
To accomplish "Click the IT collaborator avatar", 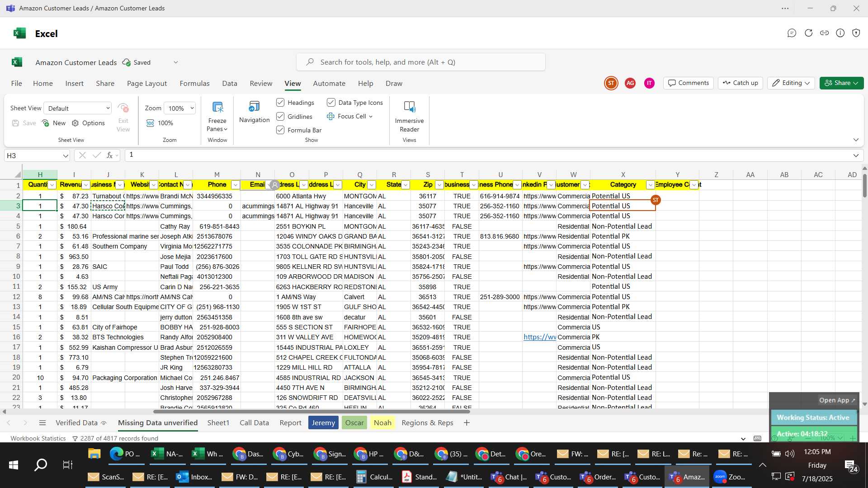I will [x=649, y=83].
